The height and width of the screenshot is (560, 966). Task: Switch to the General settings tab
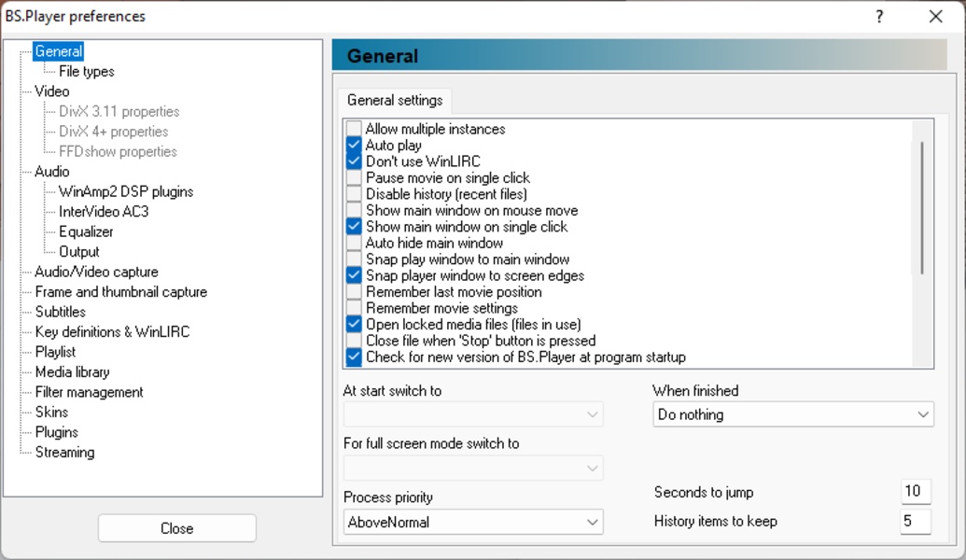click(396, 101)
